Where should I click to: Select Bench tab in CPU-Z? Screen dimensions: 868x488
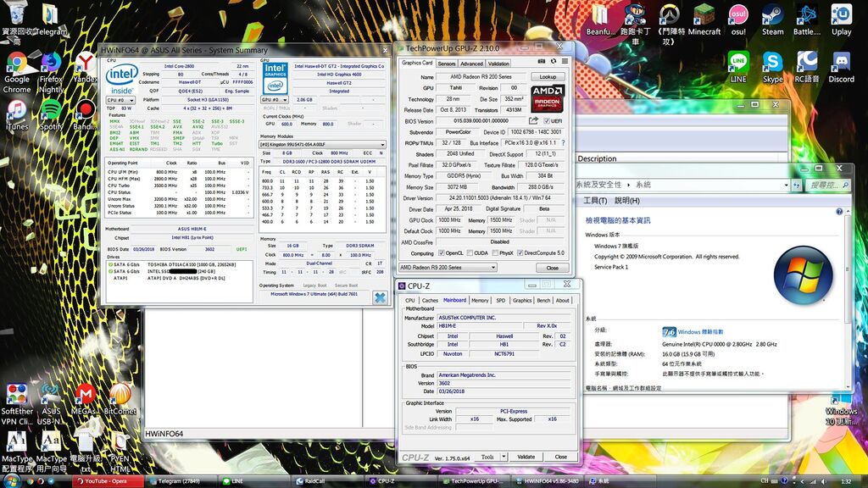pos(543,301)
